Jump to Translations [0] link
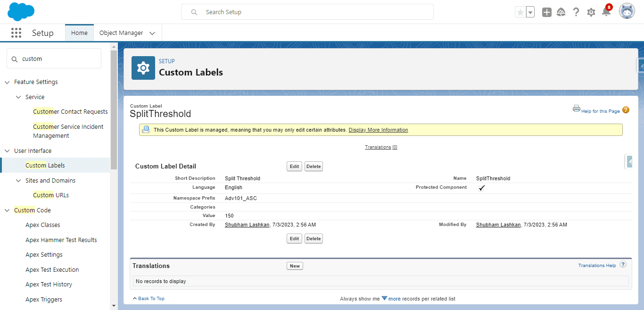Image resolution: width=644 pixels, height=310 pixels. pyautogui.click(x=381, y=147)
